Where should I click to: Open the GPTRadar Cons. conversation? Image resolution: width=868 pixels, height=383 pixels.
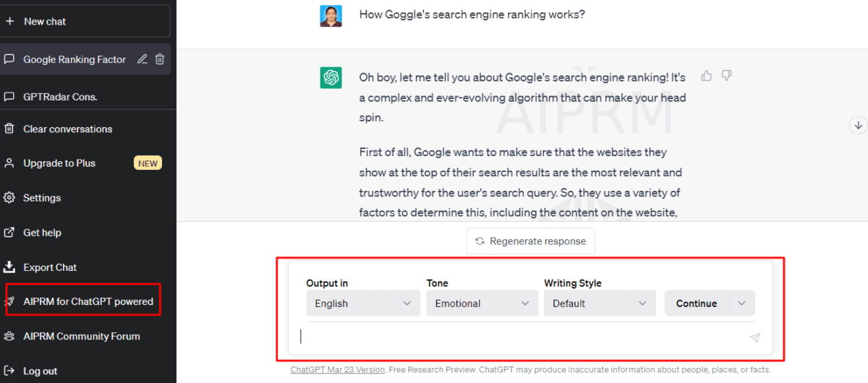(60, 97)
